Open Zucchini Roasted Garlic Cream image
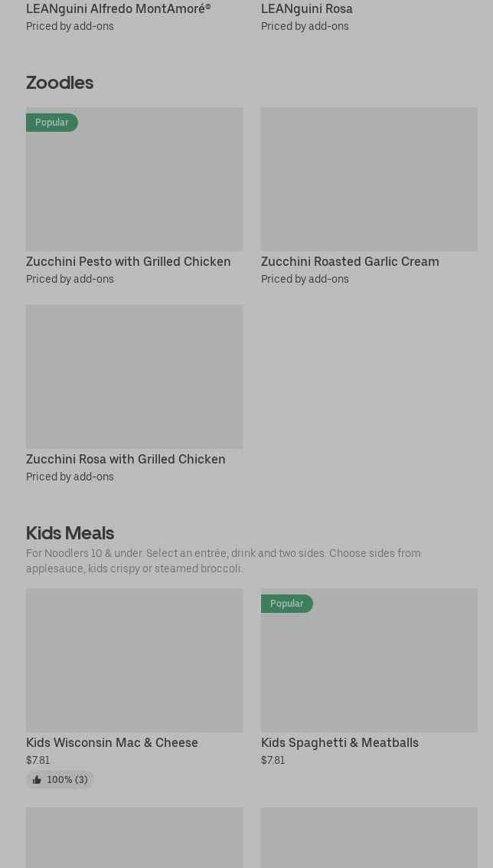 tap(369, 179)
